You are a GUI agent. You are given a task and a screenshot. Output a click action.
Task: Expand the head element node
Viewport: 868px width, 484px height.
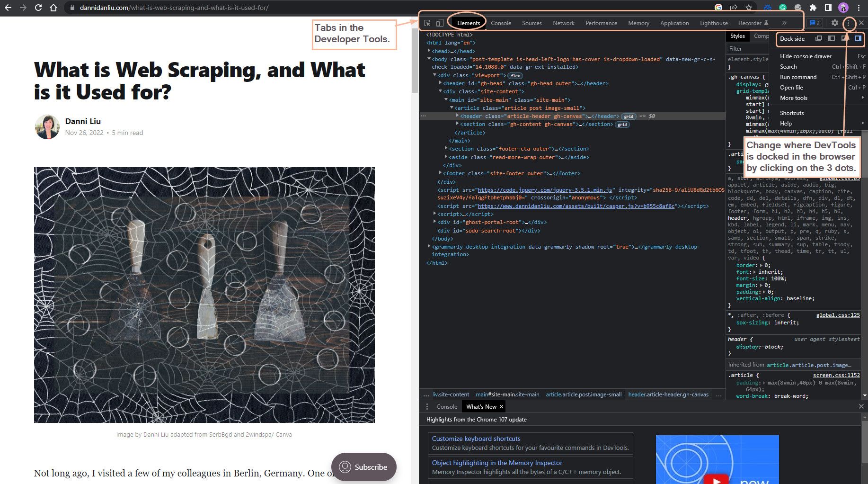click(429, 51)
